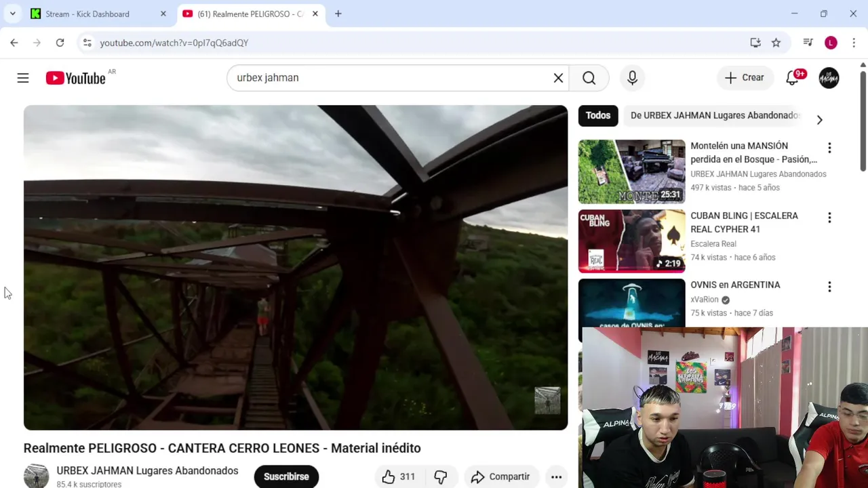Go to the YouTube home logo
This screenshot has width=868, height=488.
(x=75, y=78)
